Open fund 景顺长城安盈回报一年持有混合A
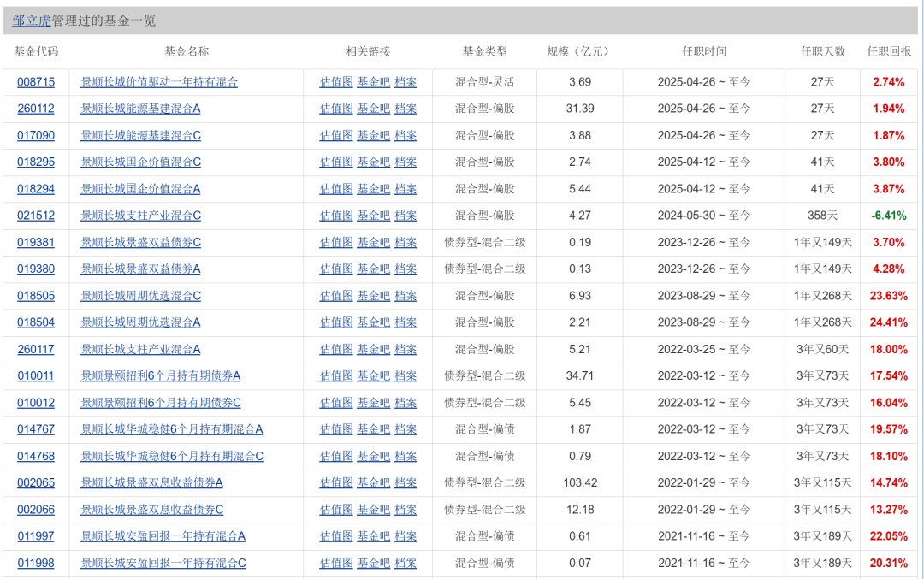This screenshot has height=579, width=924. pyautogui.click(x=163, y=536)
